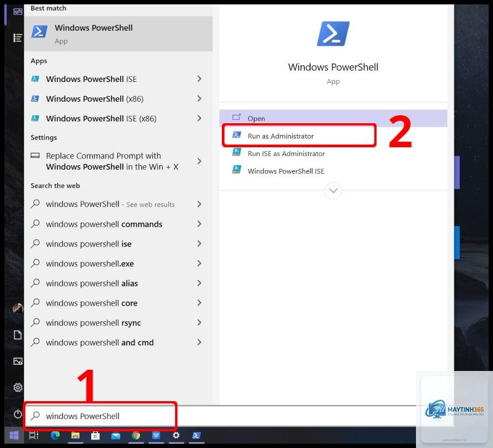
Task: Select Windows PowerShell (x86) app result
Action: [118, 99]
